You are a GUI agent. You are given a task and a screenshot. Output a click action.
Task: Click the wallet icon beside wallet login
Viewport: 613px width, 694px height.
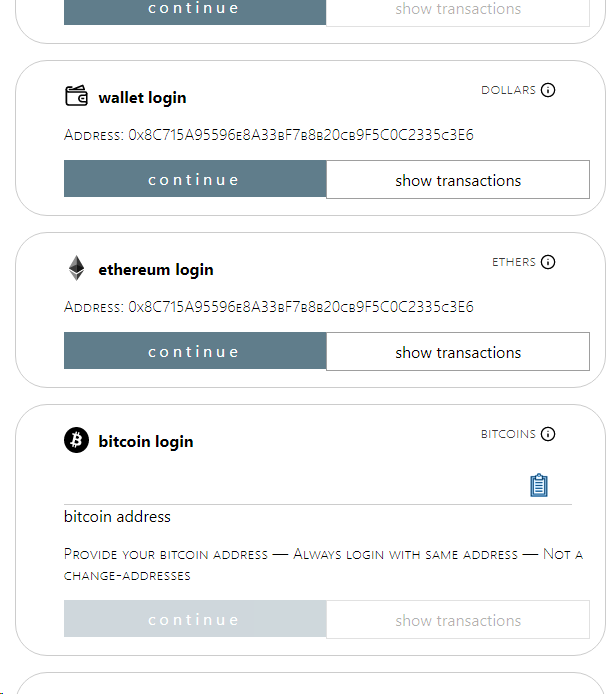76,96
